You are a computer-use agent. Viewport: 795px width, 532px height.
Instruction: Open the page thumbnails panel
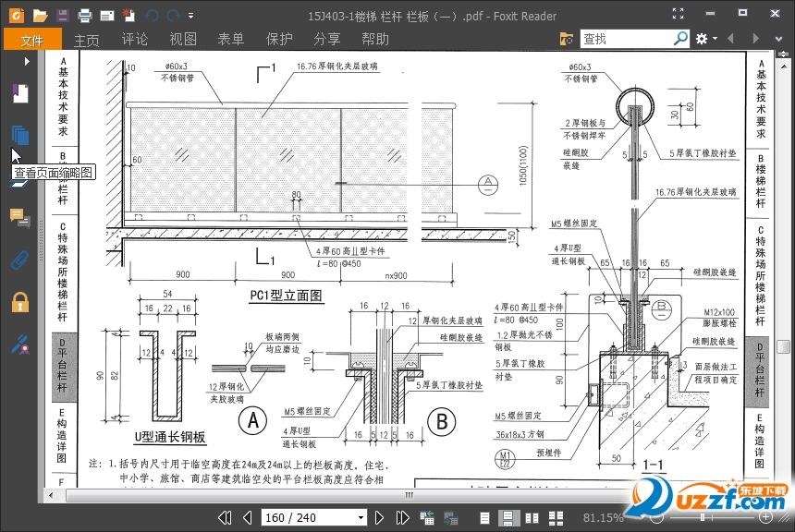[x=20, y=137]
